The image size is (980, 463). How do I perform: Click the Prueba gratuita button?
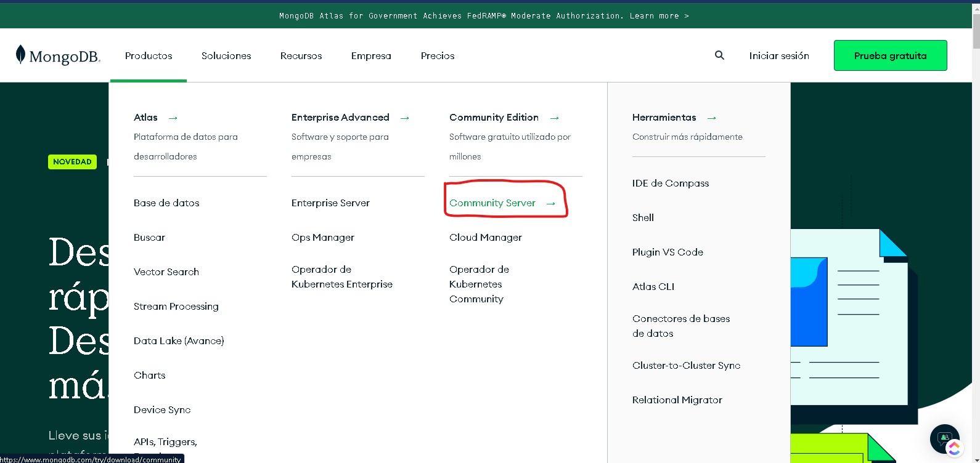890,55
